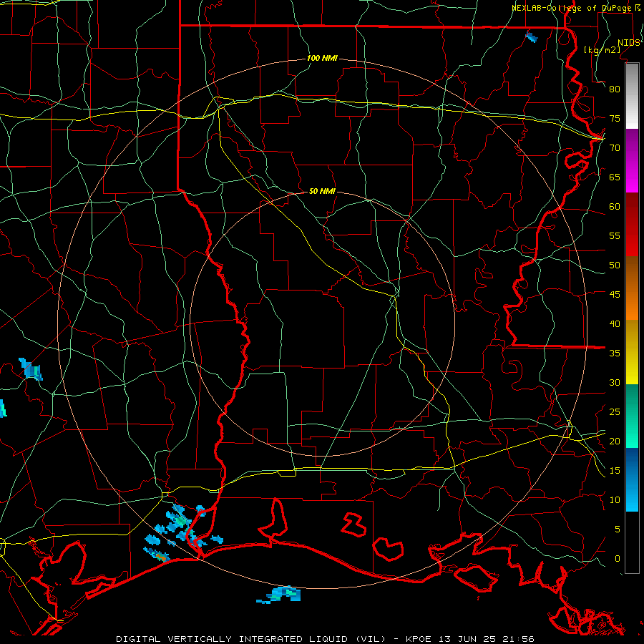
Task: Click the scale value 55
Action: [615, 236]
